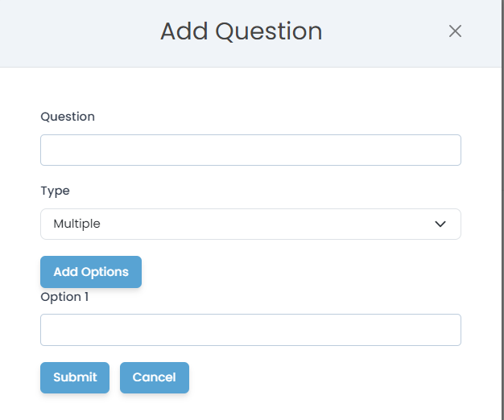Close the Add Question dialog
Image resolution: width=504 pixels, height=420 pixels.
click(x=455, y=31)
